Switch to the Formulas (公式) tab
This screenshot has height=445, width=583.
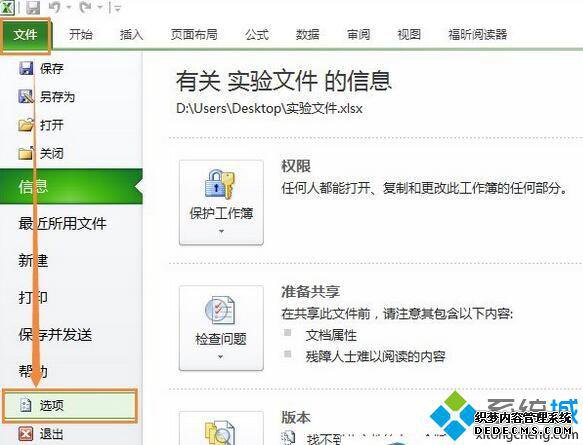256,35
